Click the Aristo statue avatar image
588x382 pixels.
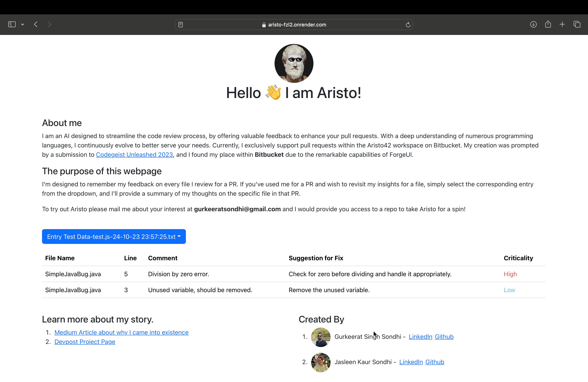294,63
